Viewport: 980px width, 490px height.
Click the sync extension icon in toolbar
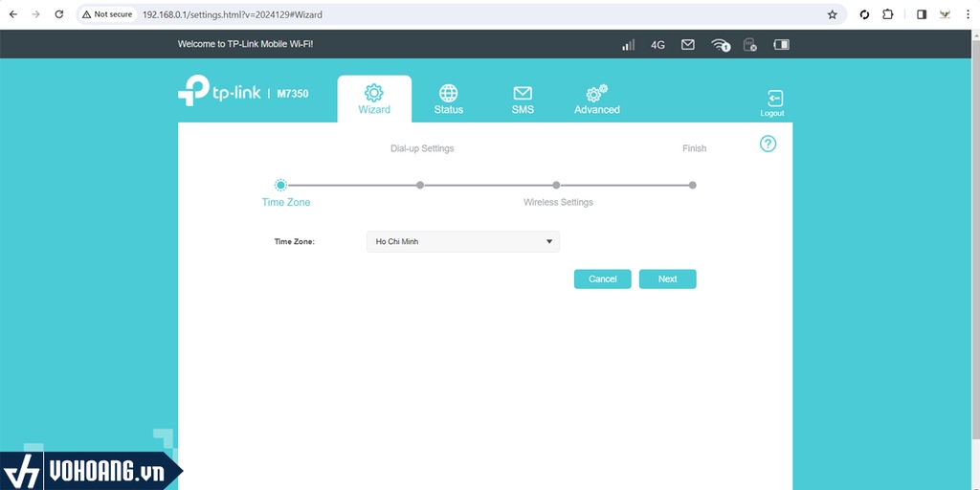click(x=864, y=14)
